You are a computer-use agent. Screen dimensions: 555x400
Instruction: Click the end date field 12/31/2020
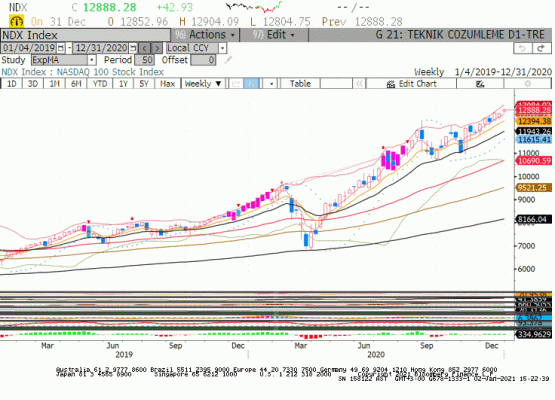point(101,48)
